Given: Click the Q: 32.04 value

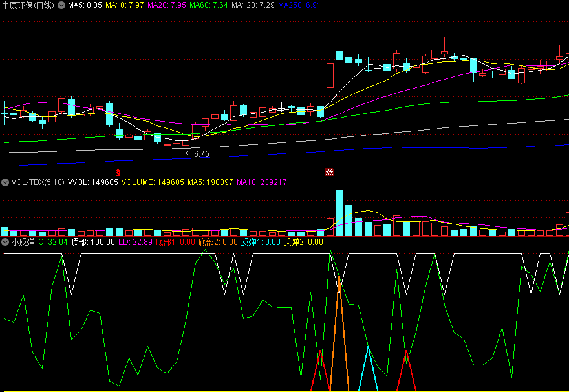Looking at the screenshot, I should (x=53, y=242).
